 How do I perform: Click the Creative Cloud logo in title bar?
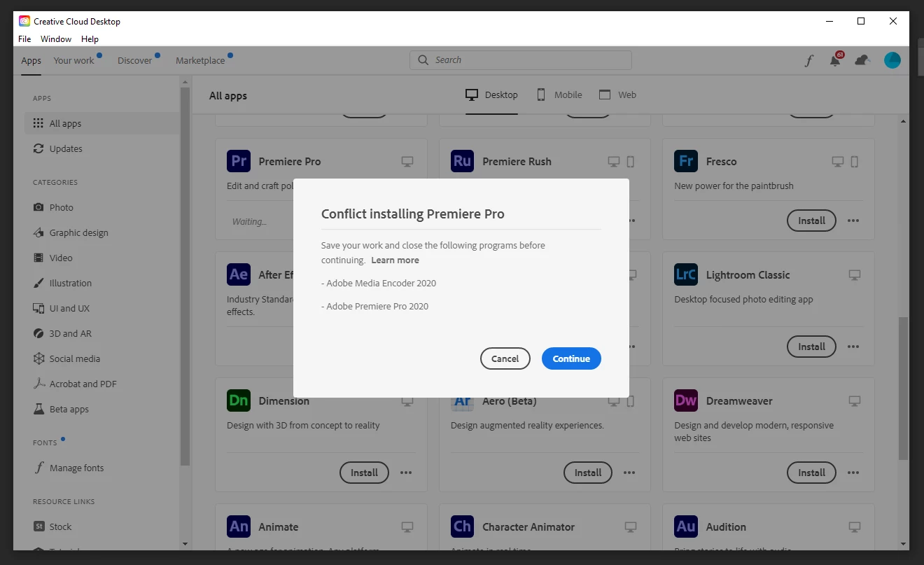pos(24,21)
